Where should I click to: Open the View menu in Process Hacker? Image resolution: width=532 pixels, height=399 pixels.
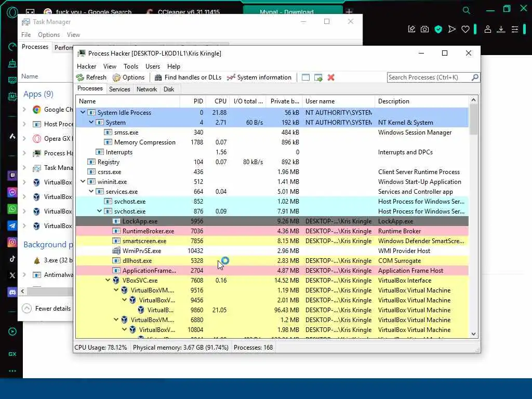pyautogui.click(x=110, y=66)
